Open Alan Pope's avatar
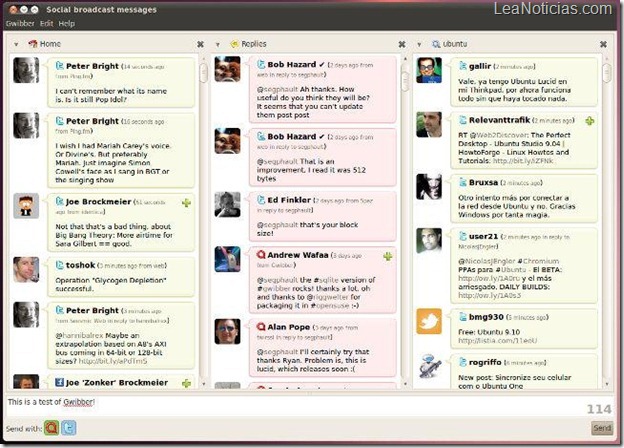Image resolution: width=624 pixels, height=448 pixels. (x=228, y=331)
